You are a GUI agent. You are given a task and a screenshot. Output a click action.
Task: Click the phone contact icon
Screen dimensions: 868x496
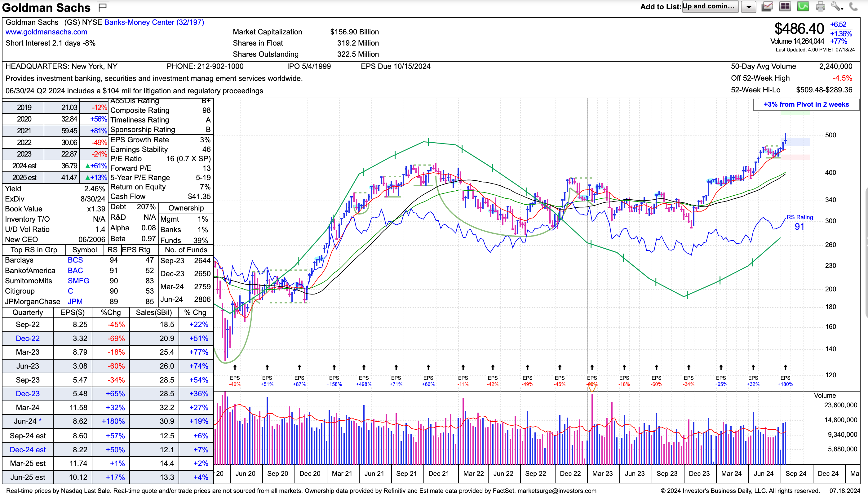pyautogui.click(x=854, y=7)
